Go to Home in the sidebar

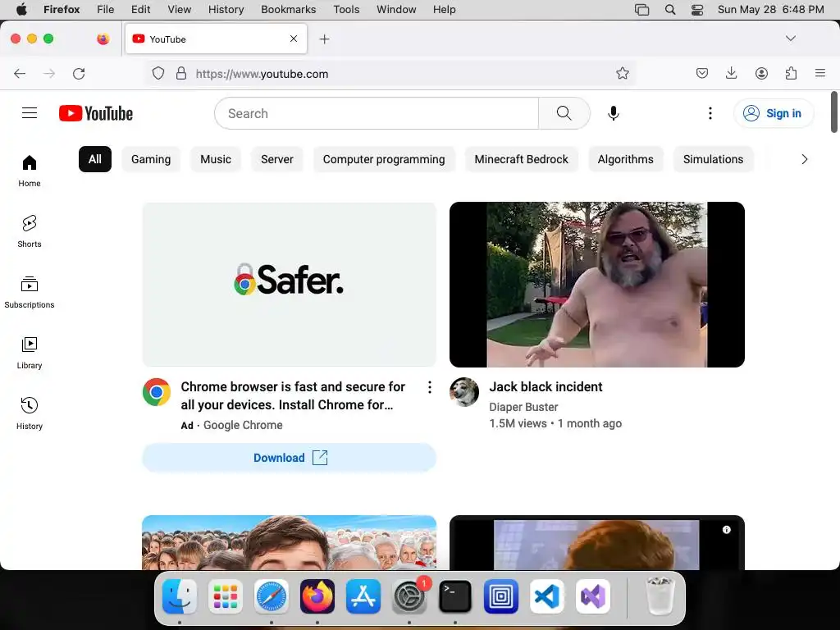(x=30, y=171)
